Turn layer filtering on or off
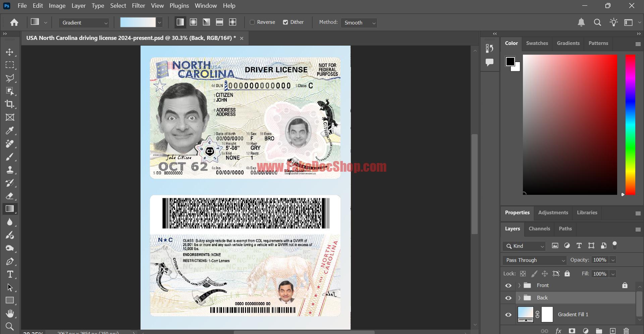 pyautogui.click(x=614, y=245)
